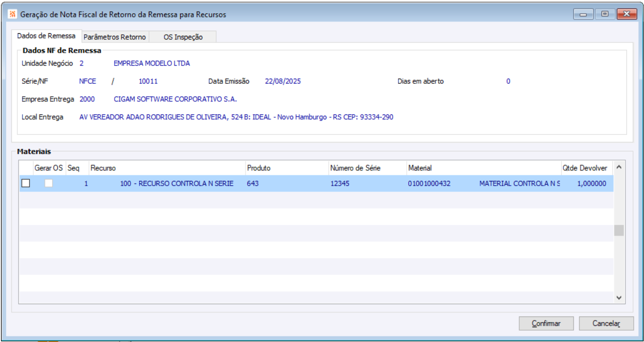644x342 pixels.
Task: Open the Parâmetros Retorno tab
Action: coord(115,37)
